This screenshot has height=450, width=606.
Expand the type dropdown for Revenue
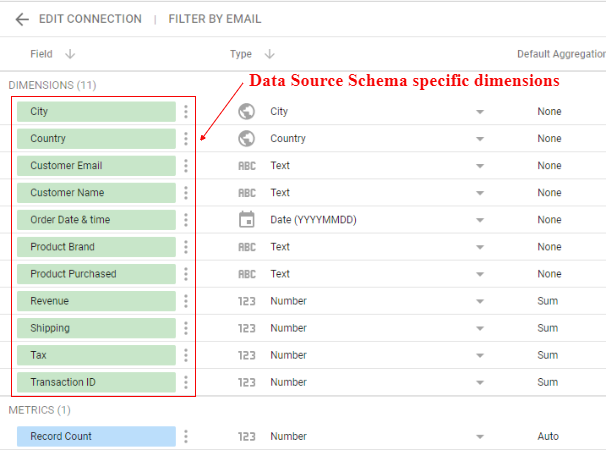pyautogui.click(x=480, y=301)
